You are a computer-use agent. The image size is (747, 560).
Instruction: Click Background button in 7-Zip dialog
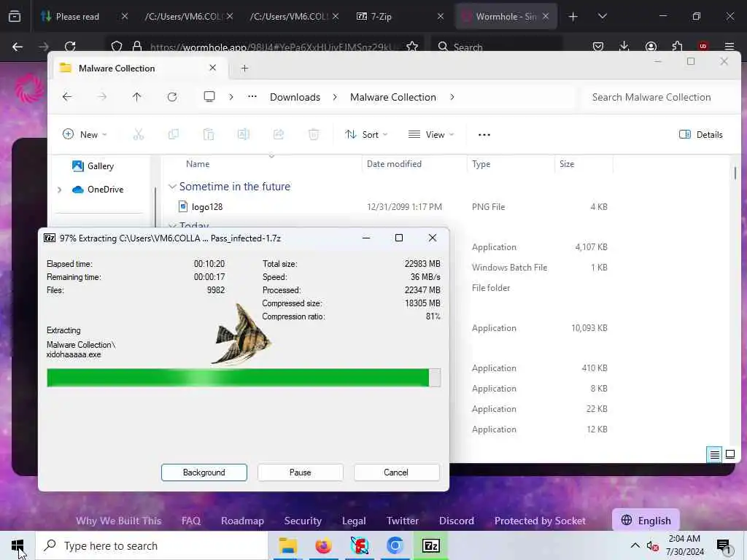coord(204,472)
